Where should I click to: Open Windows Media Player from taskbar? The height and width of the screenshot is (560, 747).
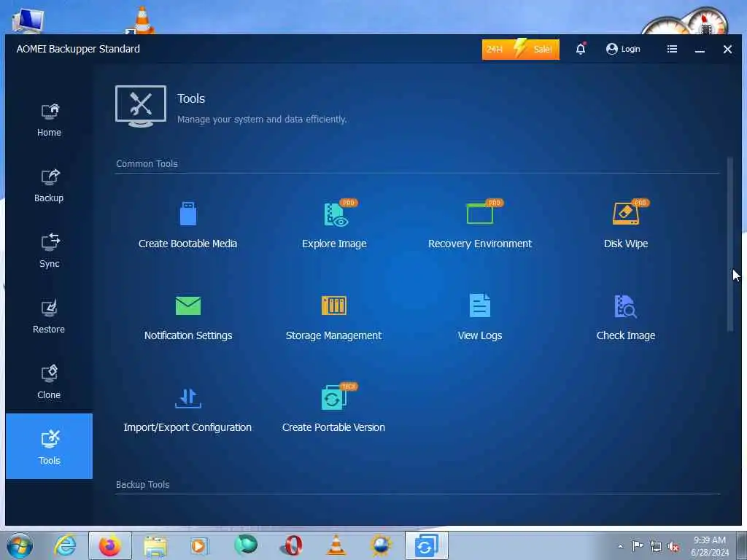pos(200,545)
